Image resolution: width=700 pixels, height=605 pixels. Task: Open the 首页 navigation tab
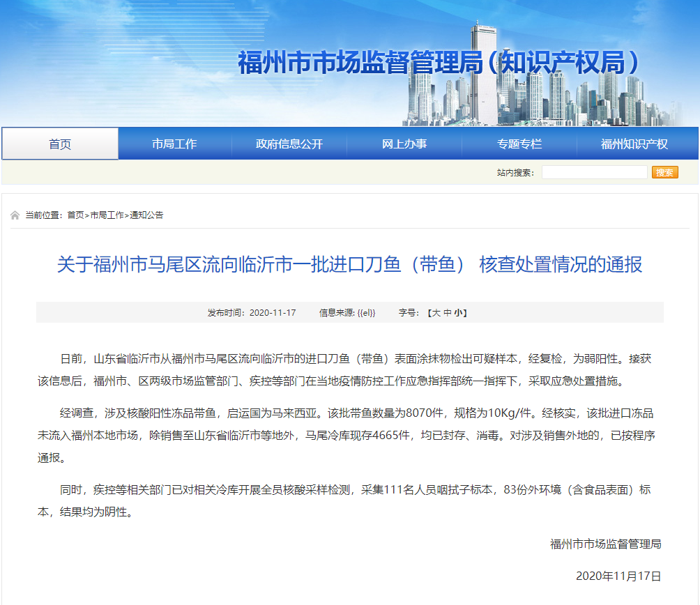coord(60,144)
